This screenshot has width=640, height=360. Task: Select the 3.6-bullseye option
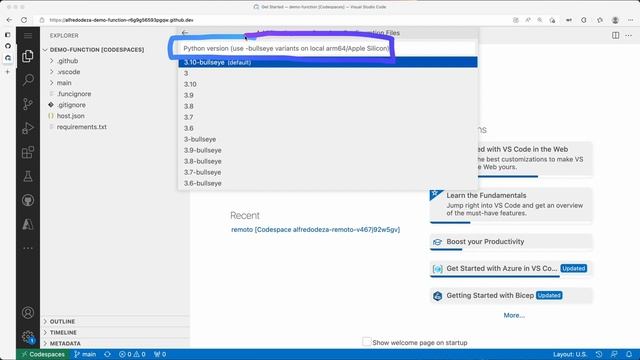[x=328, y=183]
